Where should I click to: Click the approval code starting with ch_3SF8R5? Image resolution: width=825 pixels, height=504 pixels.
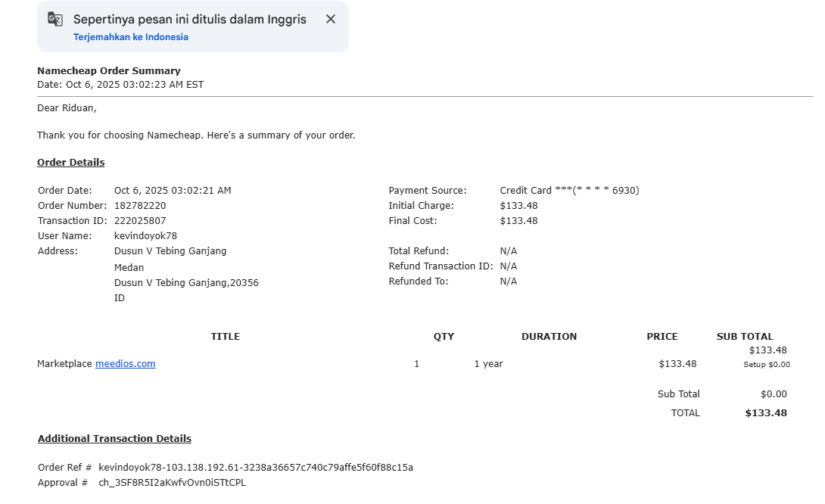172,483
